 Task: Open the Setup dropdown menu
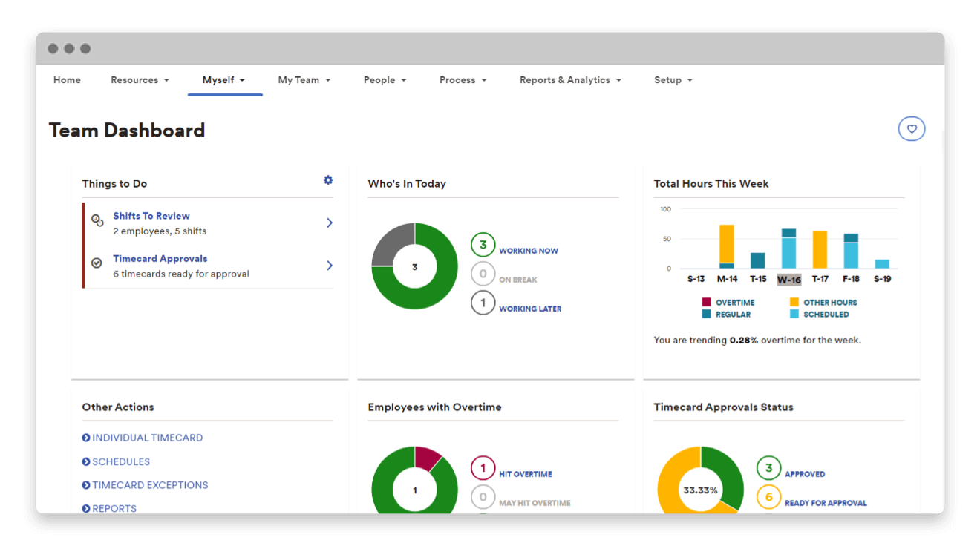pos(673,79)
